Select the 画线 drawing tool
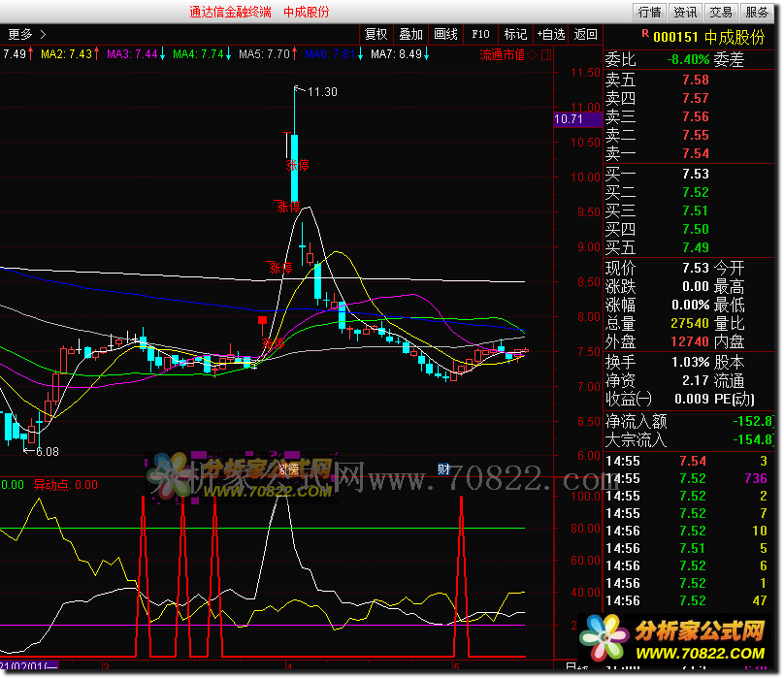The width and height of the screenshot is (784, 678). click(x=446, y=35)
